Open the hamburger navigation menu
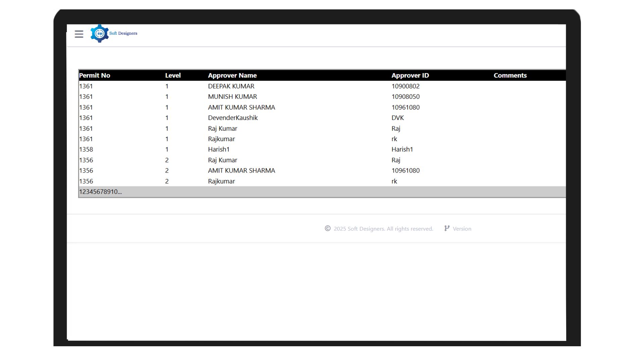Viewport: 644px width, 362px height. pyautogui.click(x=79, y=34)
